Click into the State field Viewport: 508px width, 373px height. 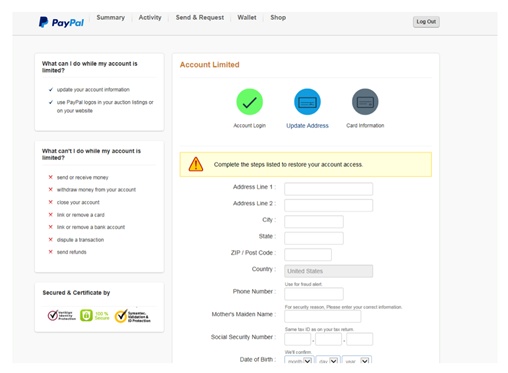coord(314,238)
